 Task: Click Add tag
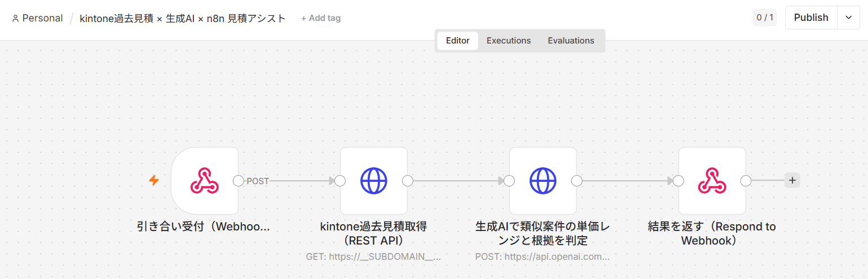(x=321, y=18)
